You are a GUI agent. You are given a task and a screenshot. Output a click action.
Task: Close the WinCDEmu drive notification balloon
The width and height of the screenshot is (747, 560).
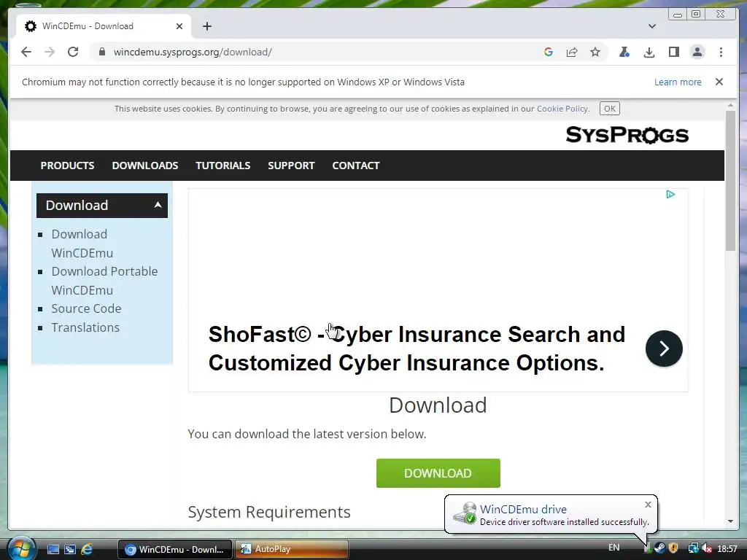pos(648,505)
